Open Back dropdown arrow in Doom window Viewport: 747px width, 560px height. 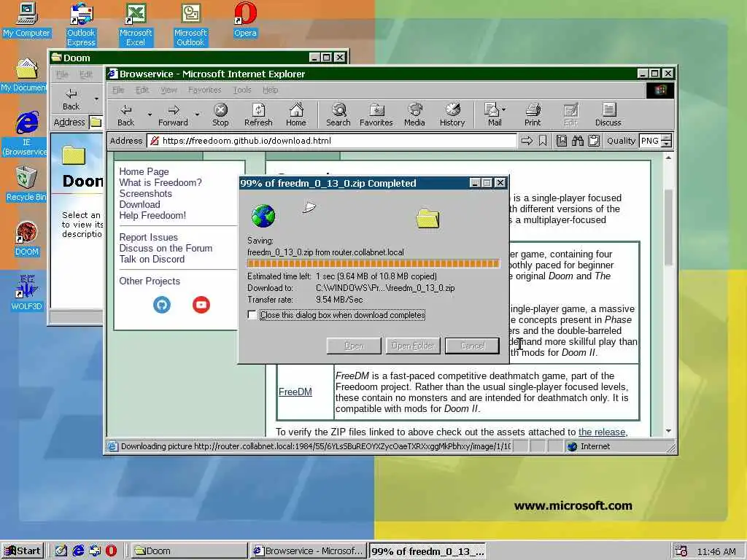pyautogui.click(x=96, y=99)
